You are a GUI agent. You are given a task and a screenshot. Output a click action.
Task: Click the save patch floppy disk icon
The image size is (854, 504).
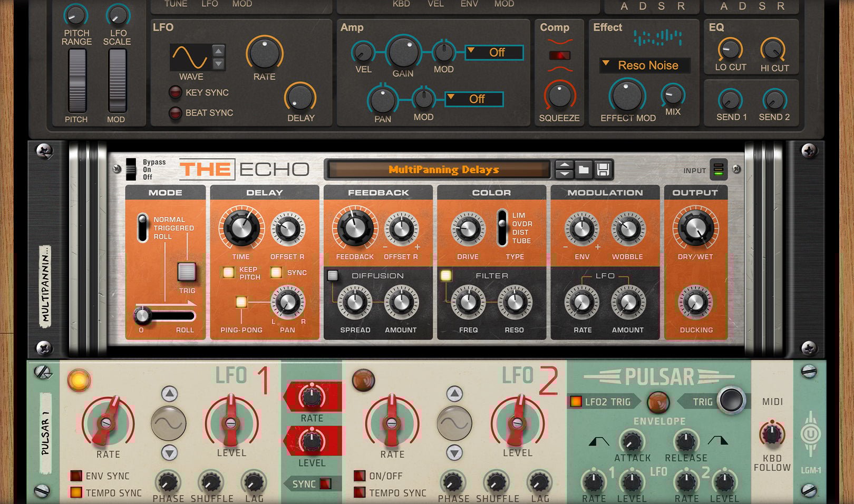pos(603,170)
